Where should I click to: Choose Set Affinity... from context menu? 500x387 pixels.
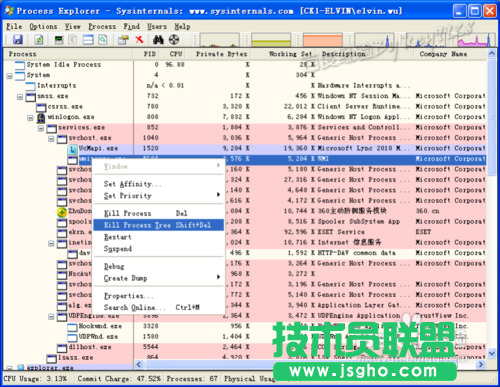pyautogui.click(x=158, y=184)
